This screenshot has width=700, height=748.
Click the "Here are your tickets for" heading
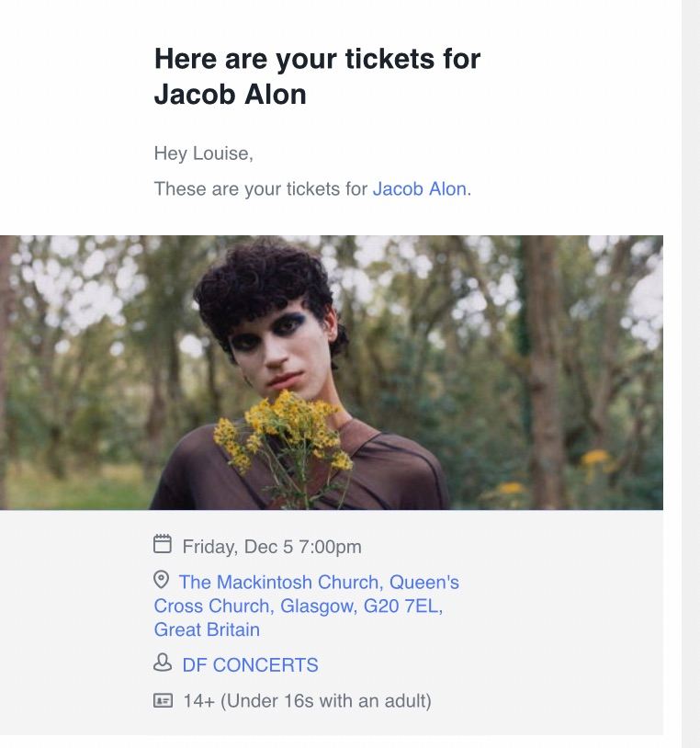317,59
